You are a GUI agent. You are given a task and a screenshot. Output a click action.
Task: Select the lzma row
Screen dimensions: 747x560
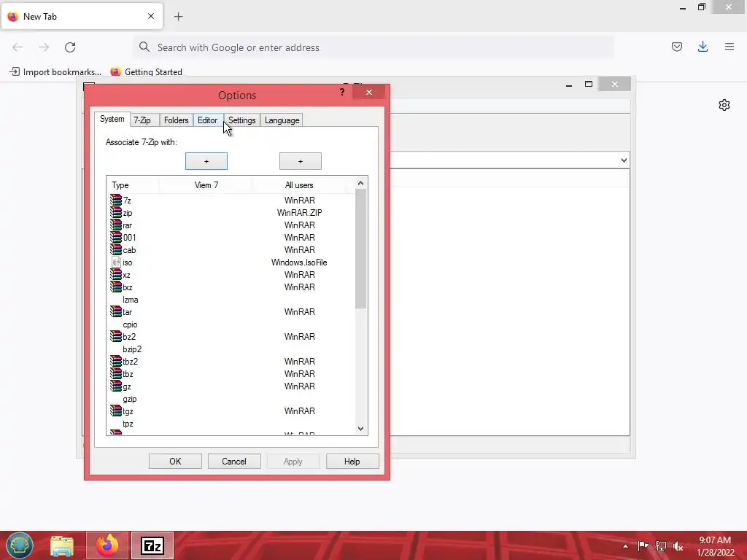coord(231,300)
